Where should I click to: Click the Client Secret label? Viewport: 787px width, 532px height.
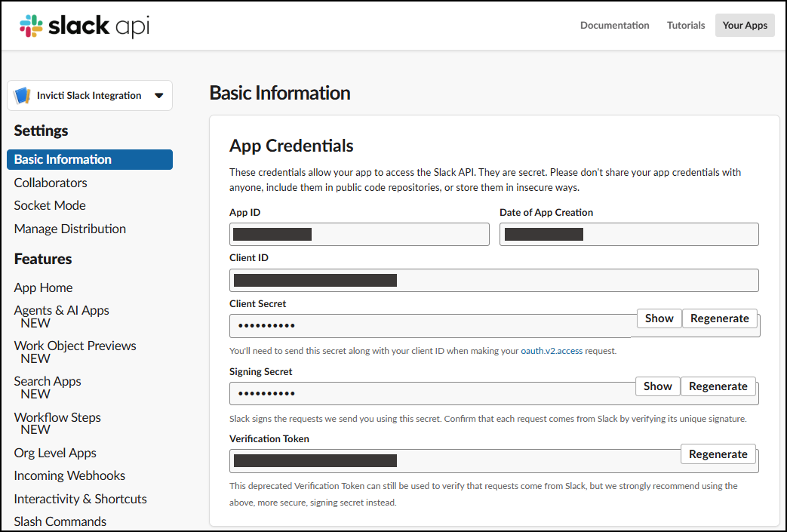257,303
